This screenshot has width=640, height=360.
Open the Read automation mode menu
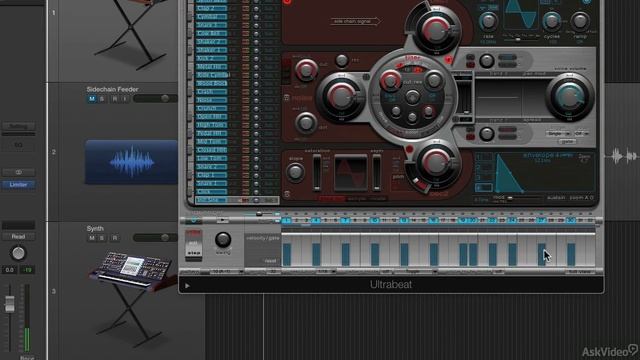[x=18, y=236]
